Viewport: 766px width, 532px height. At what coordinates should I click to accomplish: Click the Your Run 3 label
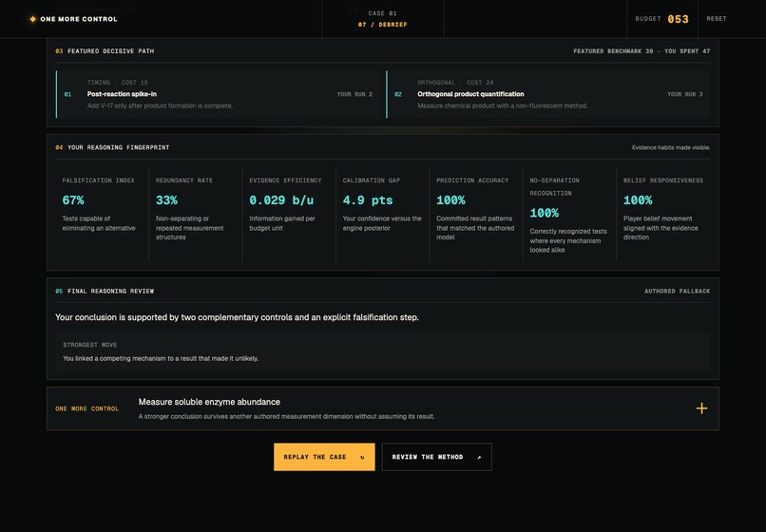point(685,94)
